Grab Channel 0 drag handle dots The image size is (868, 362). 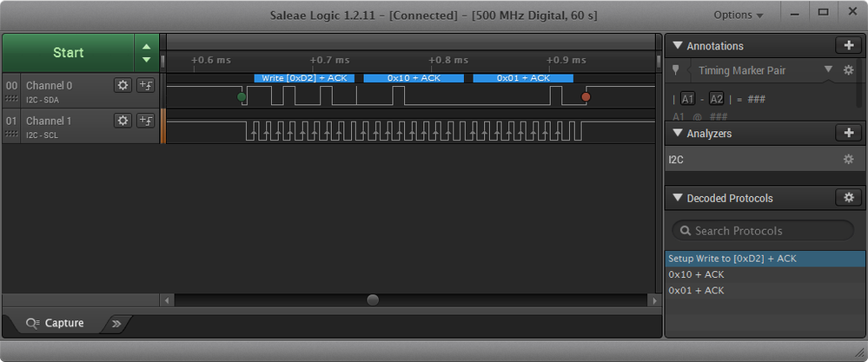(11, 98)
